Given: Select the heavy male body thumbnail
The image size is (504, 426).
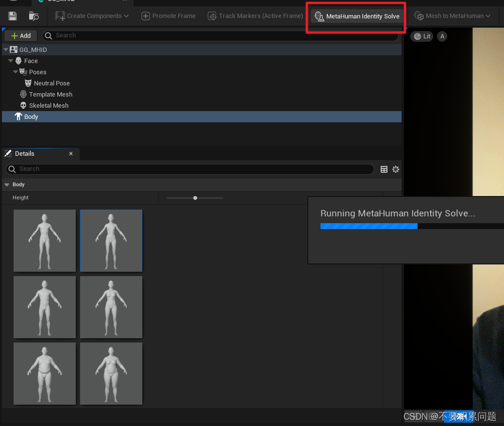Looking at the screenshot, I should click(45, 374).
